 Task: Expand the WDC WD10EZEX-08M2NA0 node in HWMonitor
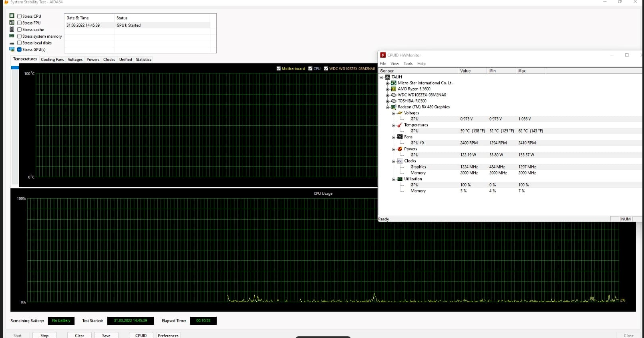point(387,95)
